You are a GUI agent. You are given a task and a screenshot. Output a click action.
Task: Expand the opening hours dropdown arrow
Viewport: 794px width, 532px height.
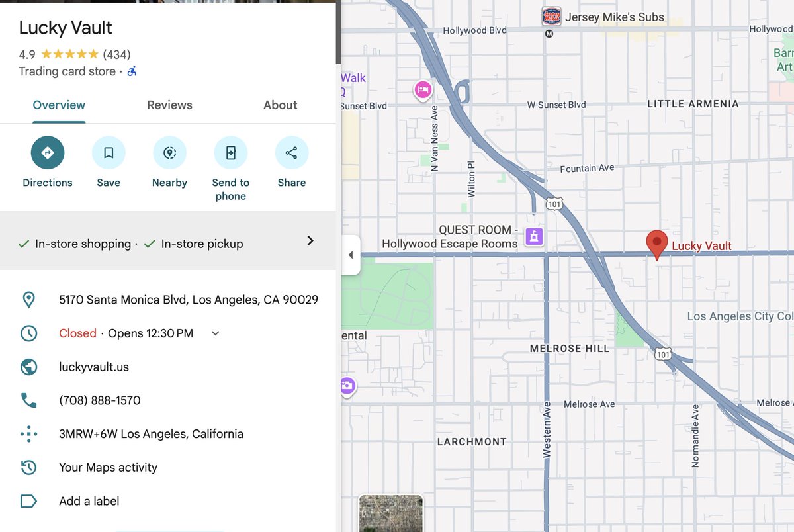(x=215, y=333)
